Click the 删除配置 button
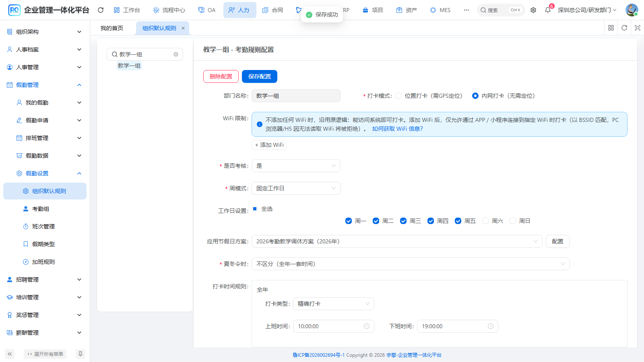The image size is (644, 362). click(221, 76)
